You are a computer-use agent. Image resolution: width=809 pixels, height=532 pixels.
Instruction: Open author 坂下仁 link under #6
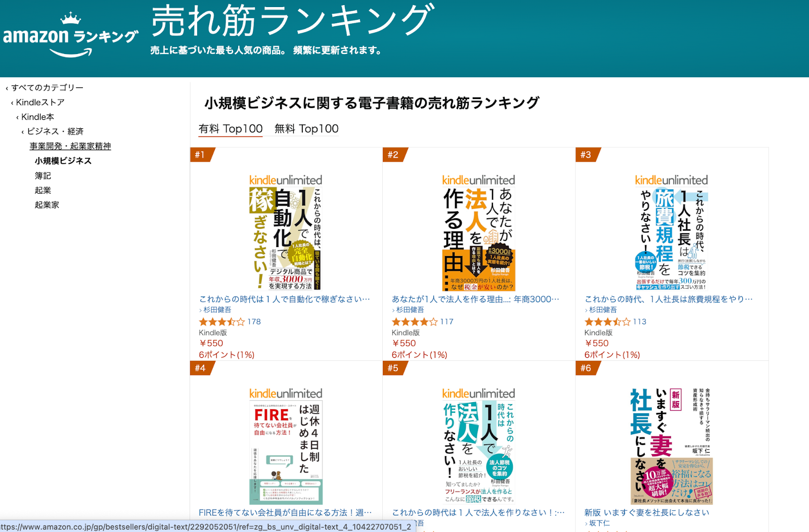coord(600,523)
